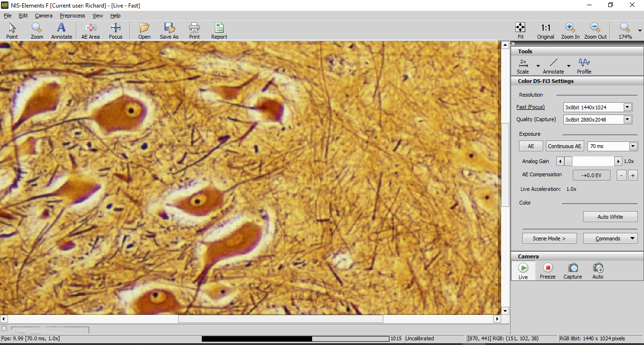Open the exposure time 70 ms dropdown
The height and width of the screenshot is (345, 644).
coord(633,147)
